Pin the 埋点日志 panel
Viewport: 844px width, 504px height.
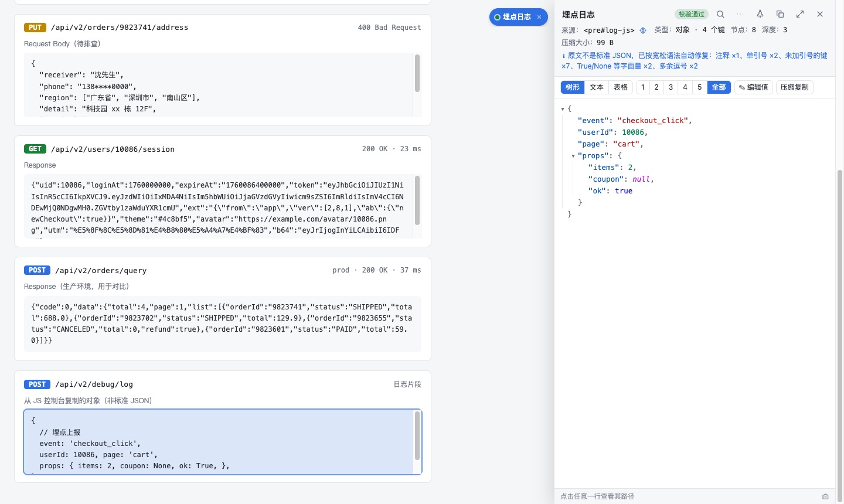pyautogui.click(x=760, y=14)
